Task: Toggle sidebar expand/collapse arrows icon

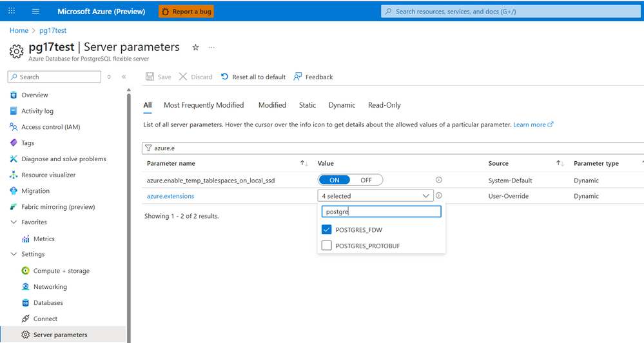Action: click(109, 77)
